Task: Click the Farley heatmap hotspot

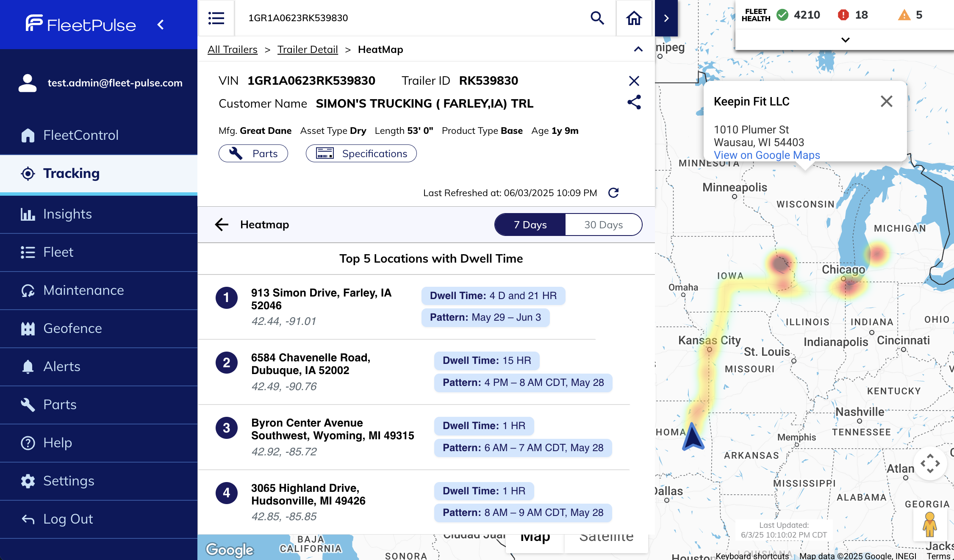Action: point(780,263)
